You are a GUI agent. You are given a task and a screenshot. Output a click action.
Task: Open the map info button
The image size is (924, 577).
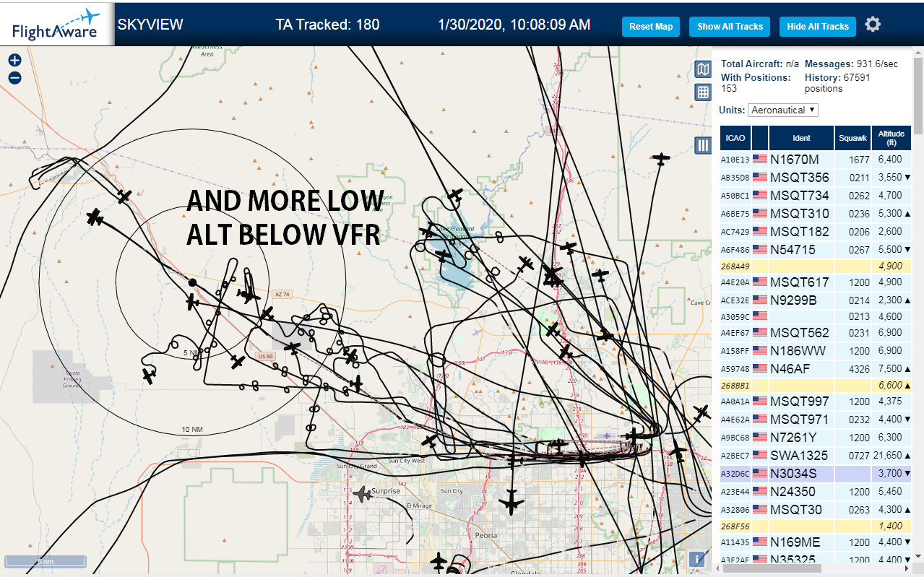697,559
